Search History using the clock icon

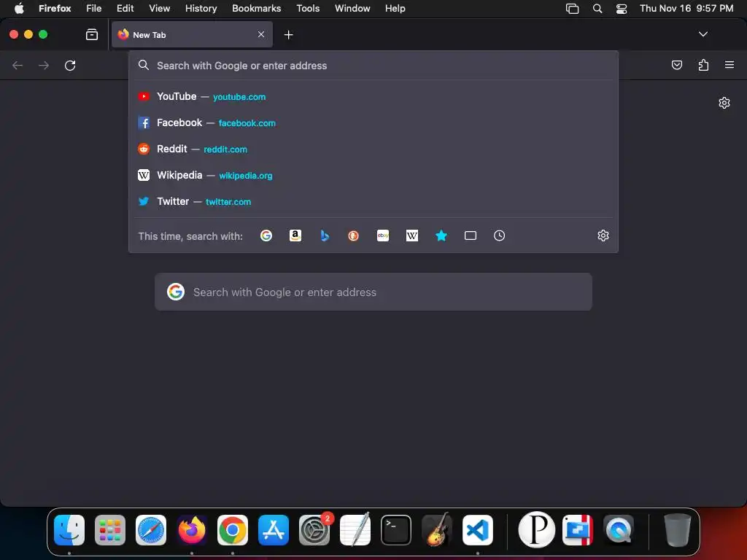point(499,236)
